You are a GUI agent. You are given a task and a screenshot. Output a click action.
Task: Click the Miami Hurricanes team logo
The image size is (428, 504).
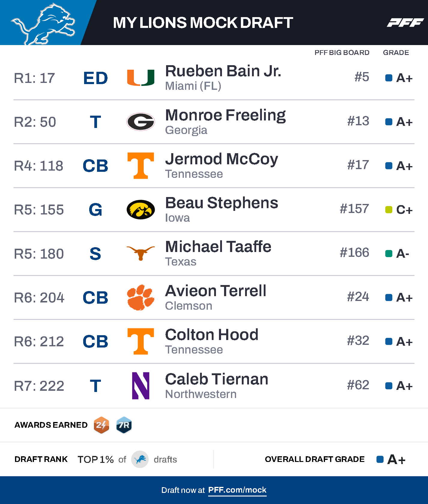pos(141,78)
